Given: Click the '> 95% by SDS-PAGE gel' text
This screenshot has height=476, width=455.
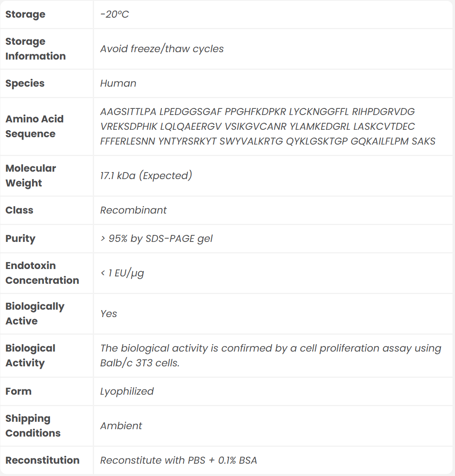Looking at the screenshot, I should pos(156,239).
